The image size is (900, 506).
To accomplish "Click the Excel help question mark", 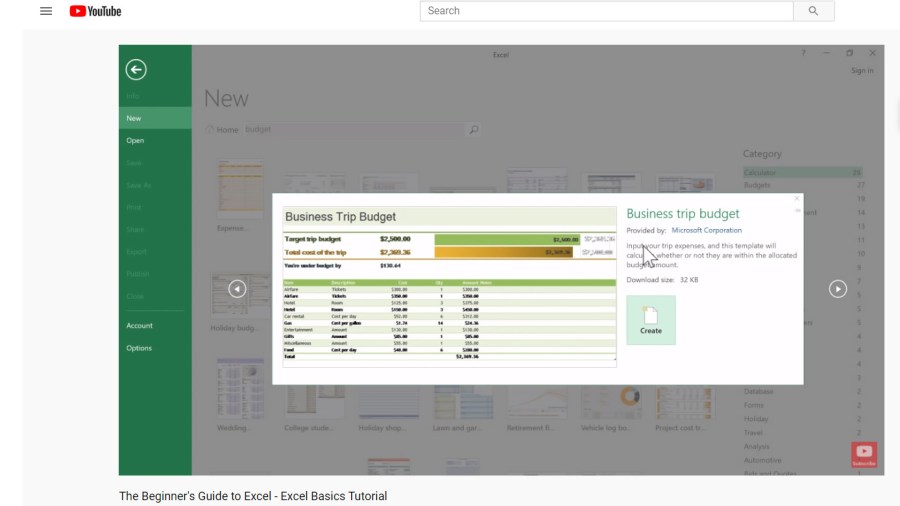I will 804,53.
